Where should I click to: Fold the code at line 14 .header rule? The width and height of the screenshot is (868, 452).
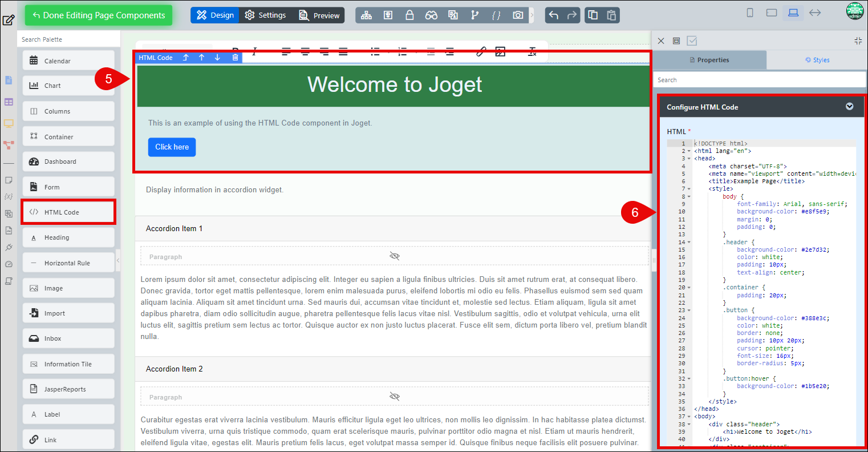(689, 242)
